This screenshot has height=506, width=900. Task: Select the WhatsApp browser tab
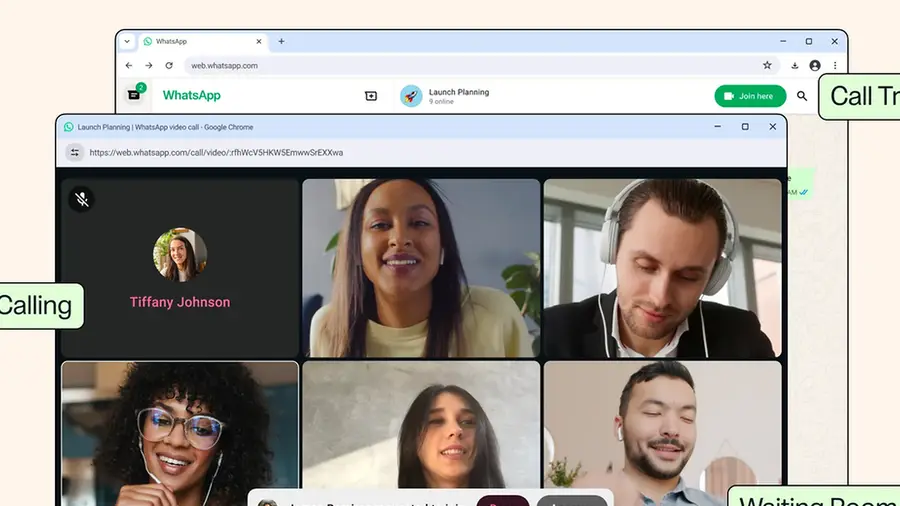202,41
